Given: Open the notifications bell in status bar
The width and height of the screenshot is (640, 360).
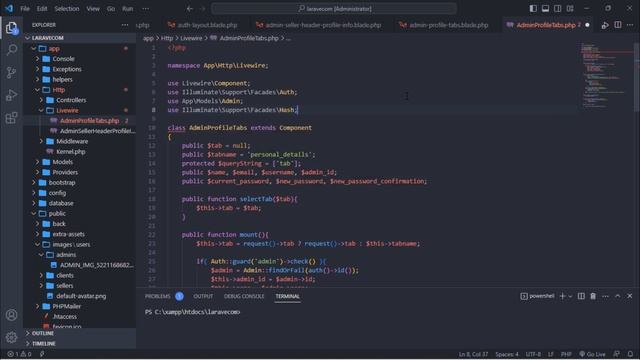Looking at the screenshot, I should [x=631, y=354].
